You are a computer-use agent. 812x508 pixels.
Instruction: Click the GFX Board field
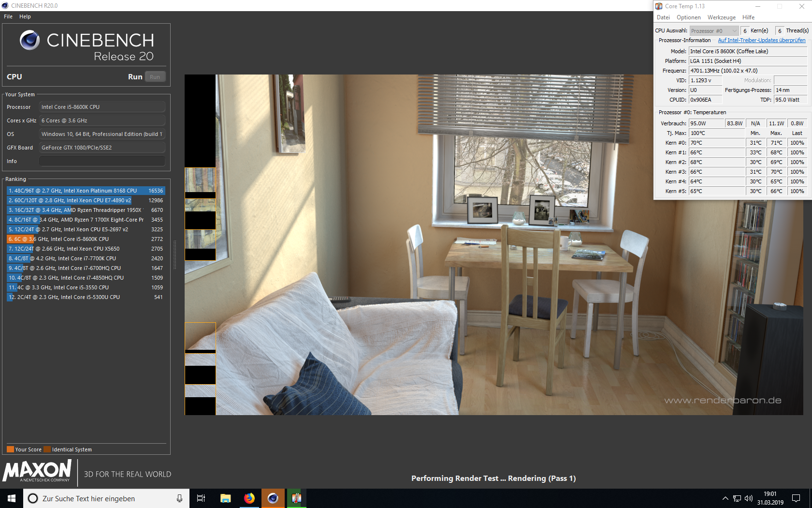pos(102,148)
